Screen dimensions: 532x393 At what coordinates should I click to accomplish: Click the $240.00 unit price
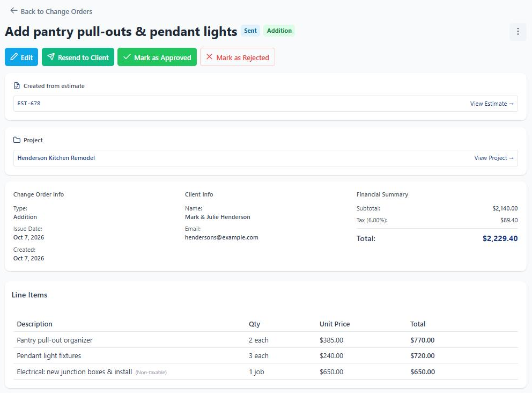[x=331, y=355]
